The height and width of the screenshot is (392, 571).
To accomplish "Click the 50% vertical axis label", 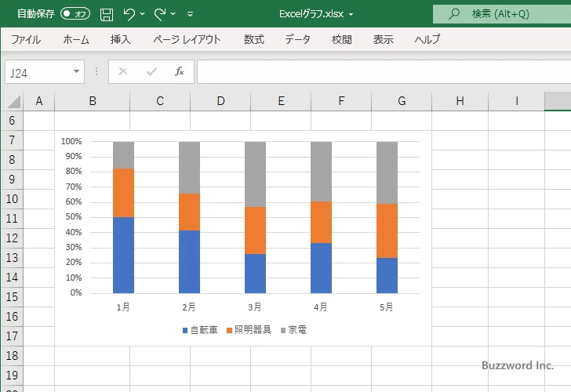I will [74, 217].
